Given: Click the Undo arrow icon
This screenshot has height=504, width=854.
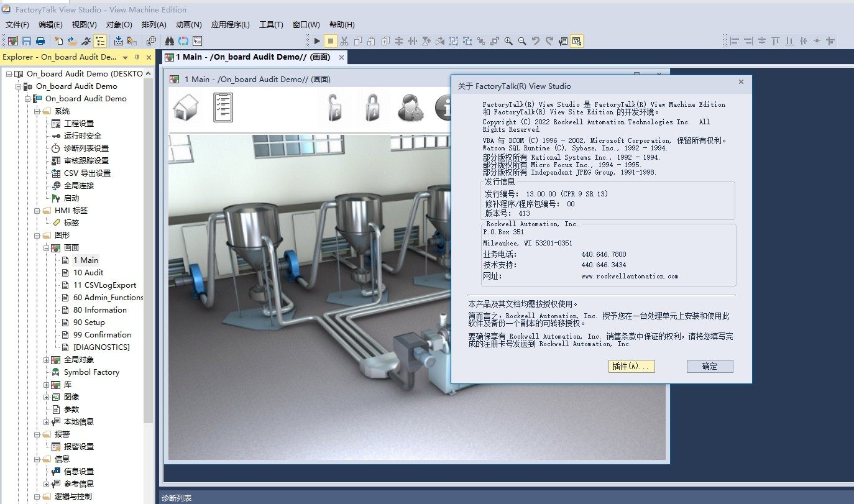Looking at the screenshot, I should 536,41.
